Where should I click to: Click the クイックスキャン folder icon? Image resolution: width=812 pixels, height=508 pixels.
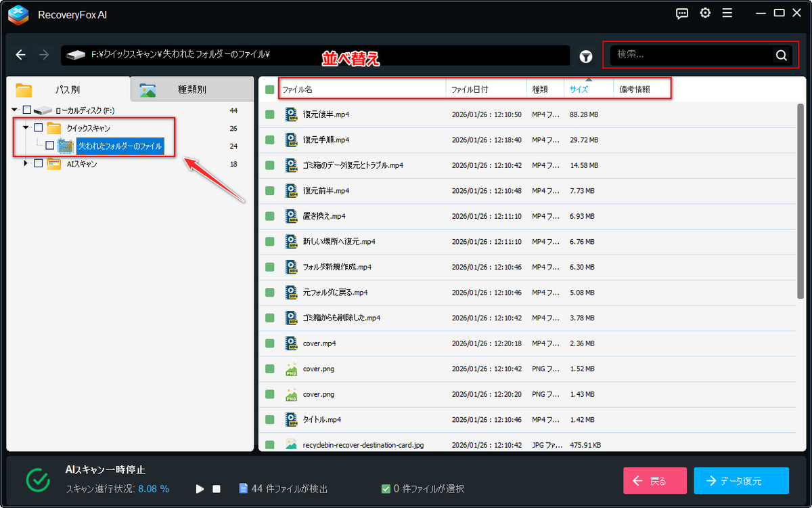pyautogui.click(x=54, y=128)
